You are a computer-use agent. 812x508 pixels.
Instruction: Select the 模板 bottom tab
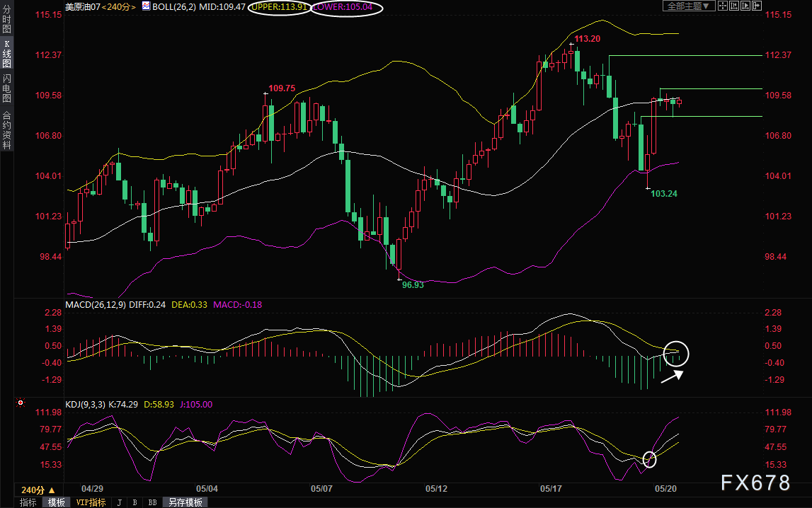(x=56, y=502)
